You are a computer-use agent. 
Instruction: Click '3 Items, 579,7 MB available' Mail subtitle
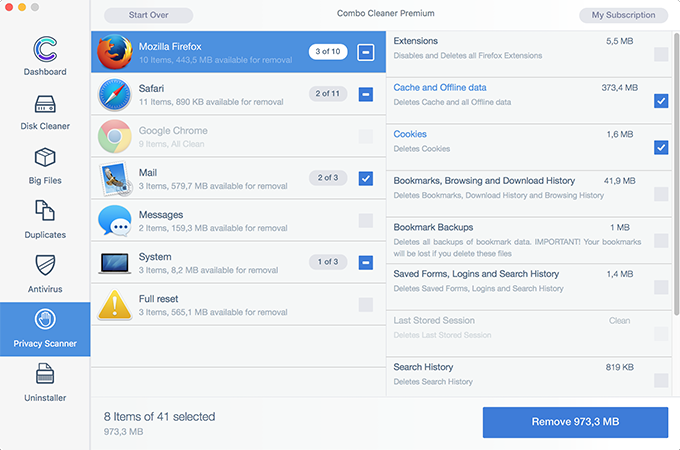pos(213,186)
